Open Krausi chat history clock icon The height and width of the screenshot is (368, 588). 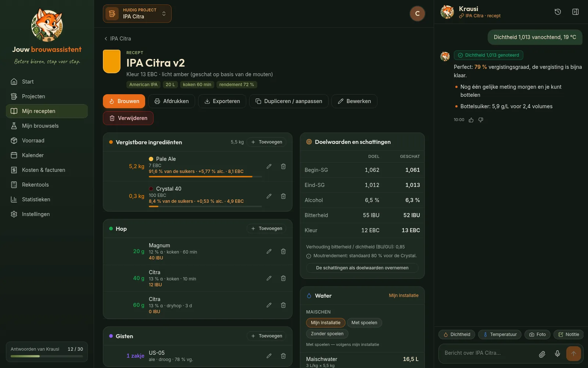pos(558,12)
